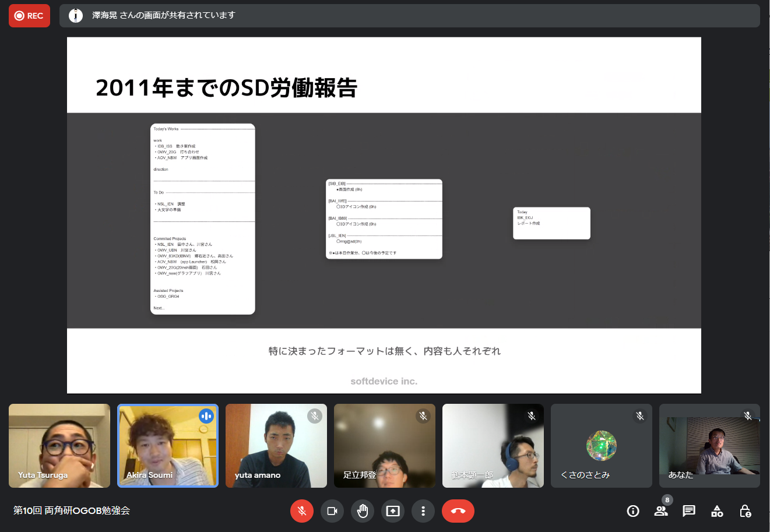Screen dimensions: 770x532
Task: Open the chat messages panel
Action: [689, 511]
